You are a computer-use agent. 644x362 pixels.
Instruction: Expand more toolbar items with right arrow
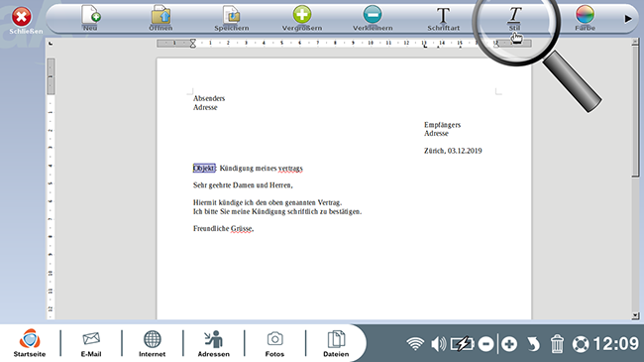point(628,19)
